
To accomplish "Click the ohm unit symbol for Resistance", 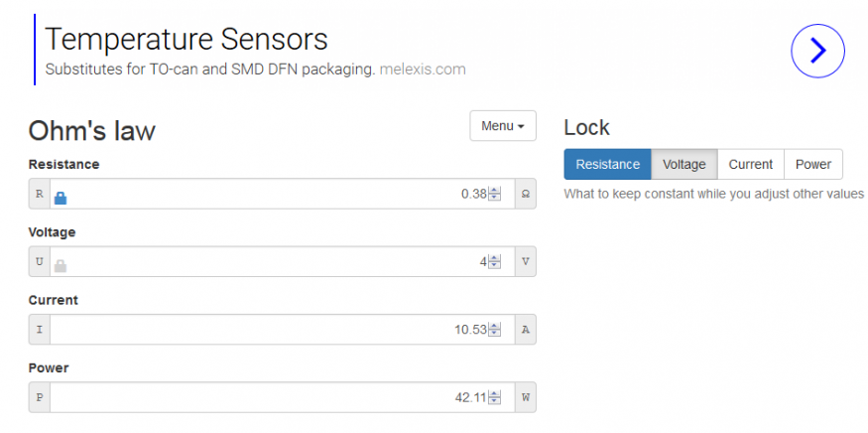I will point(525,195).
